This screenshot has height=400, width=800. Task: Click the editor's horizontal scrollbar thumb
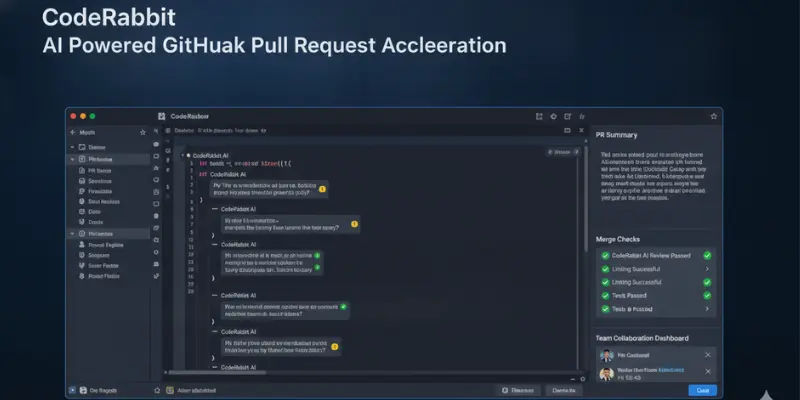[217, 372]
